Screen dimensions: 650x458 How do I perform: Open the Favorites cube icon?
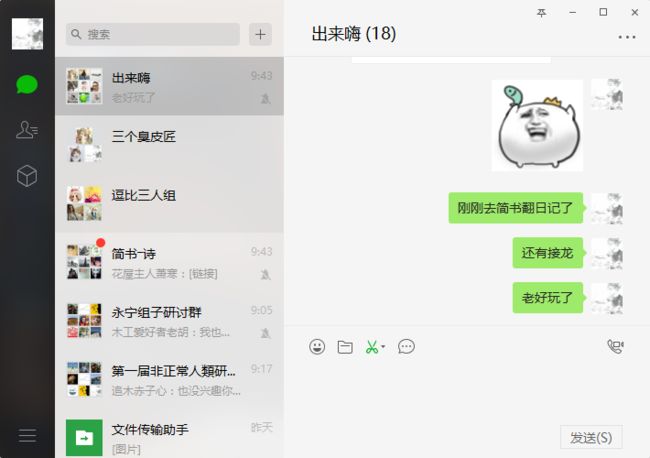(27, 176)
